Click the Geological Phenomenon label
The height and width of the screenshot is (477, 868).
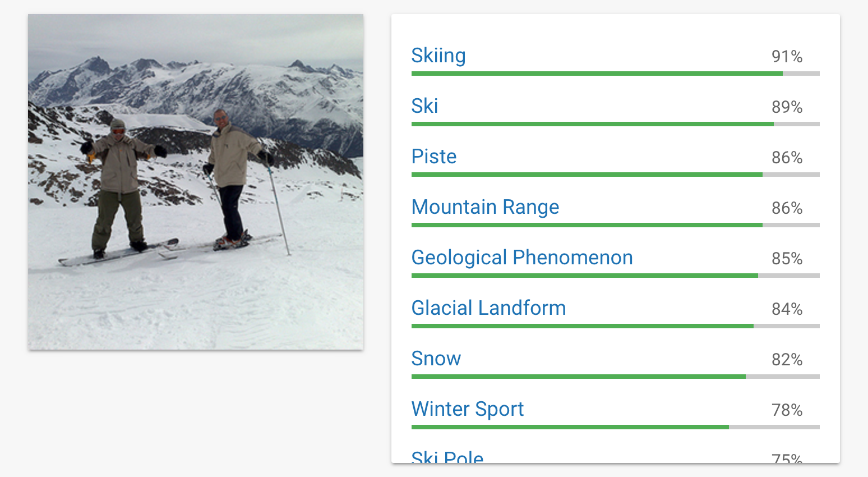tap(522, 258)
